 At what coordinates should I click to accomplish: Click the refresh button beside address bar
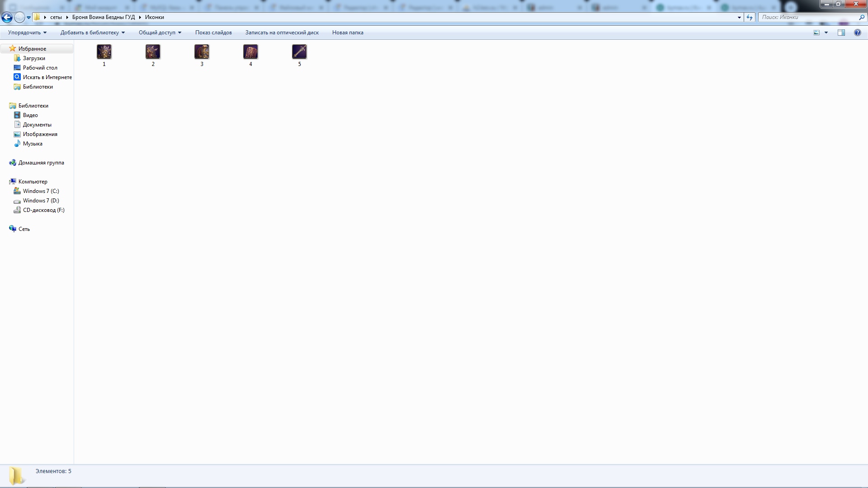pos(750,17)
